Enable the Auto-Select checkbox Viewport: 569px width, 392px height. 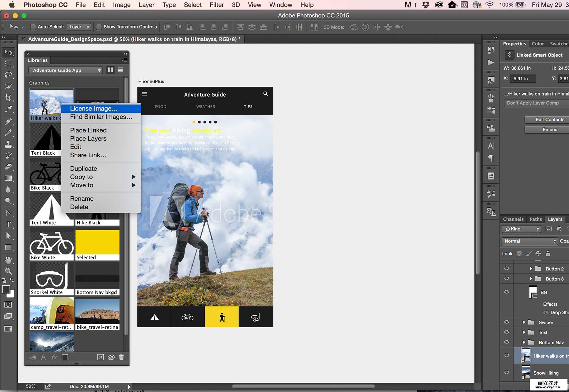point(33,27)
